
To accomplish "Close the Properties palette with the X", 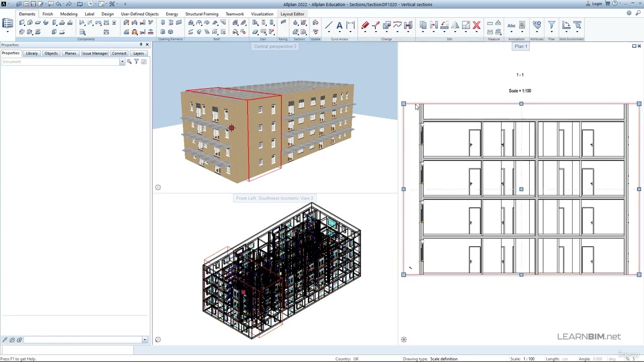I will pyautogui.click(x=147, y=45).
